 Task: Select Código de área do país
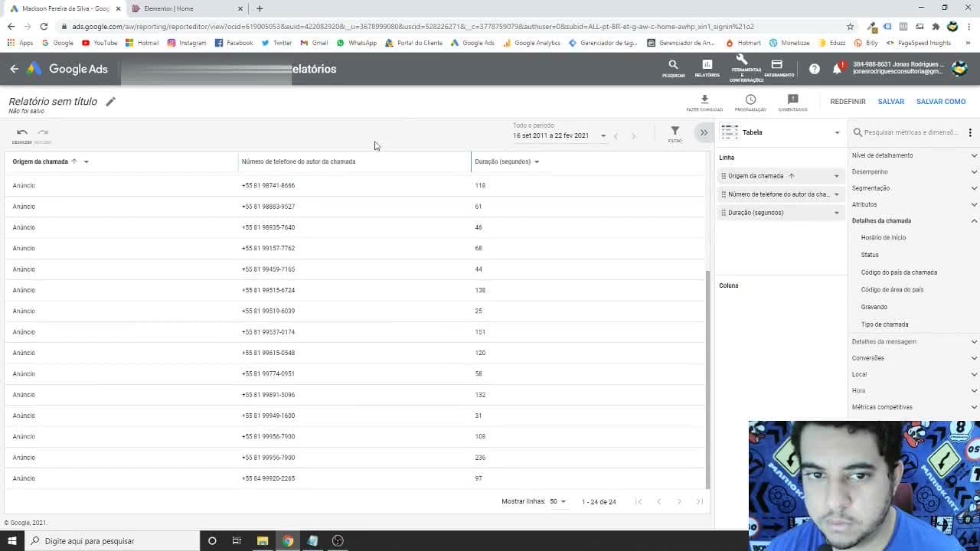coord(892,290)
